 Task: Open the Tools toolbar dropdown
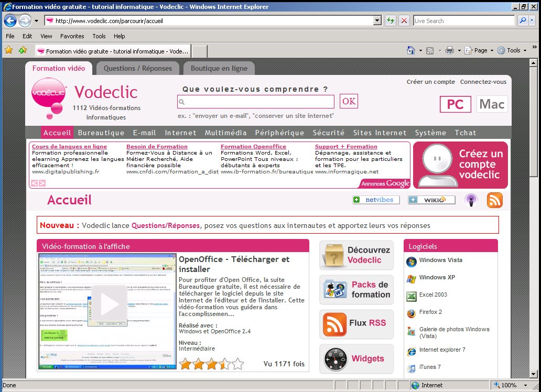[512, 50]
